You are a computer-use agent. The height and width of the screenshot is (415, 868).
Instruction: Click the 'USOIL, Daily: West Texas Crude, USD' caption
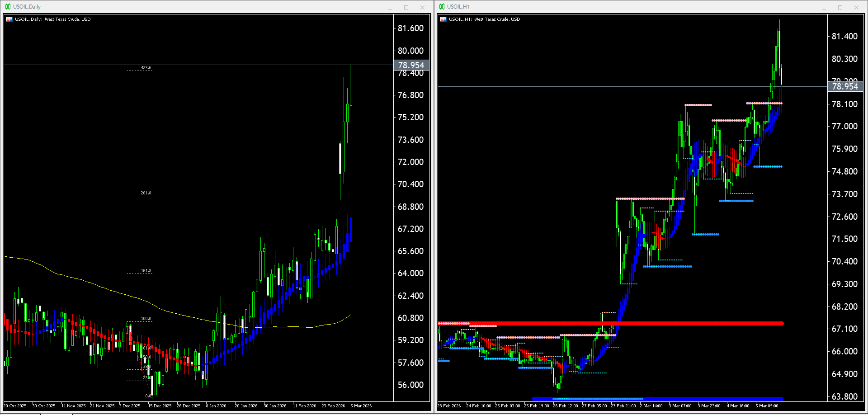pyautogui.click(x=53, y=19)
